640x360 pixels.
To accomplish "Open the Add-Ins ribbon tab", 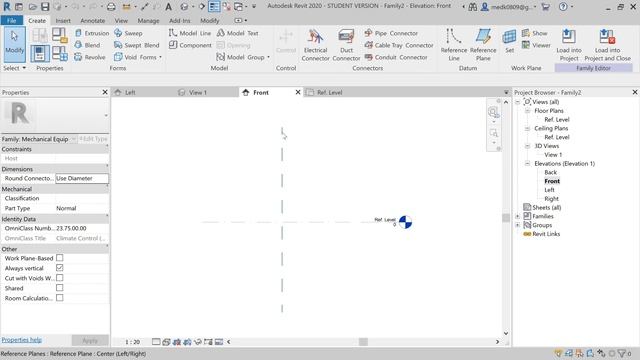I will point(180,20).
